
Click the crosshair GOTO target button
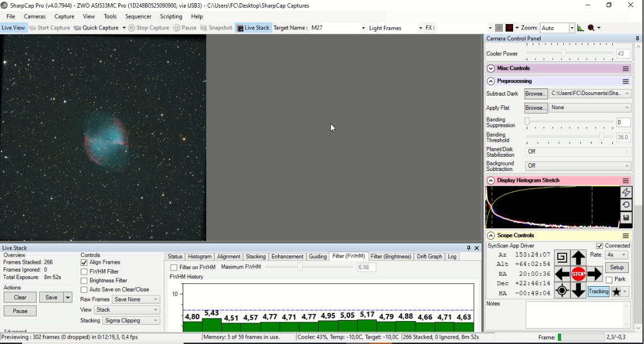click(x=562, y=290)
